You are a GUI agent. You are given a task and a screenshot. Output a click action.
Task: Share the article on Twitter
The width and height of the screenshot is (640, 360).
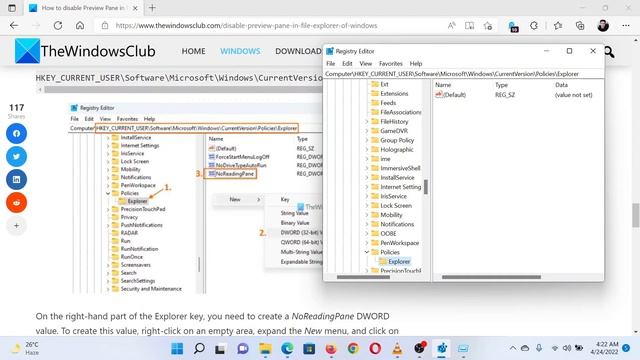point(16,156)
